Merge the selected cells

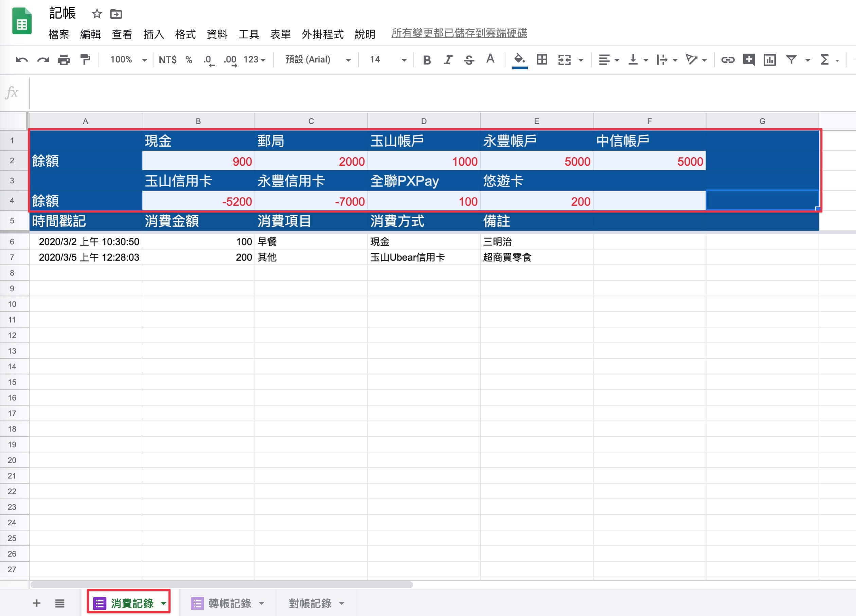[564, 60]
